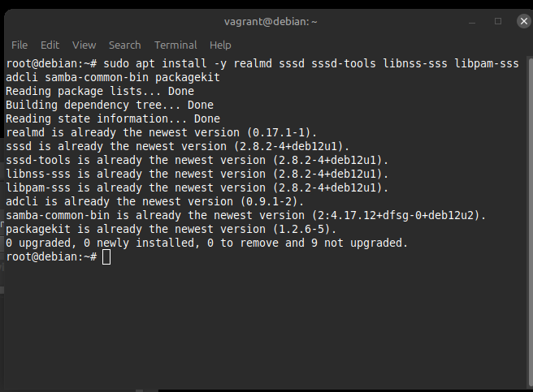The height and width of the screenshot is (392, 533).
Task: Click the 'Building dependency tree... Done' line
Action: point(109,105)
